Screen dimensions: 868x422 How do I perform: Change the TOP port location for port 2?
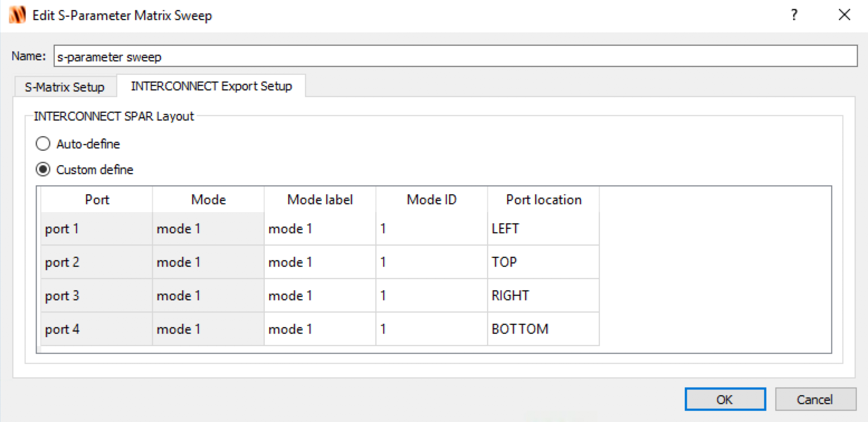543,262
